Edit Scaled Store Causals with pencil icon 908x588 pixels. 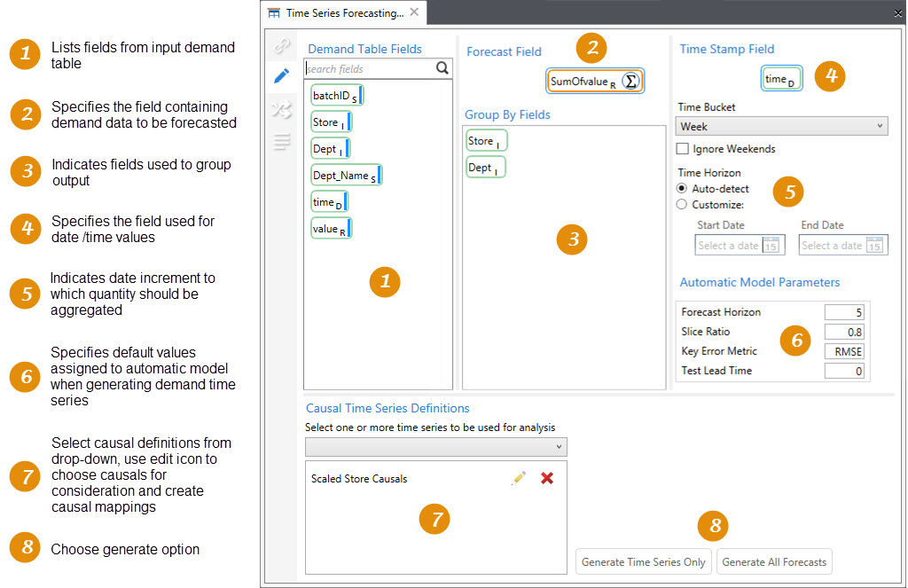pyautogui.click(x=519, y=478)
